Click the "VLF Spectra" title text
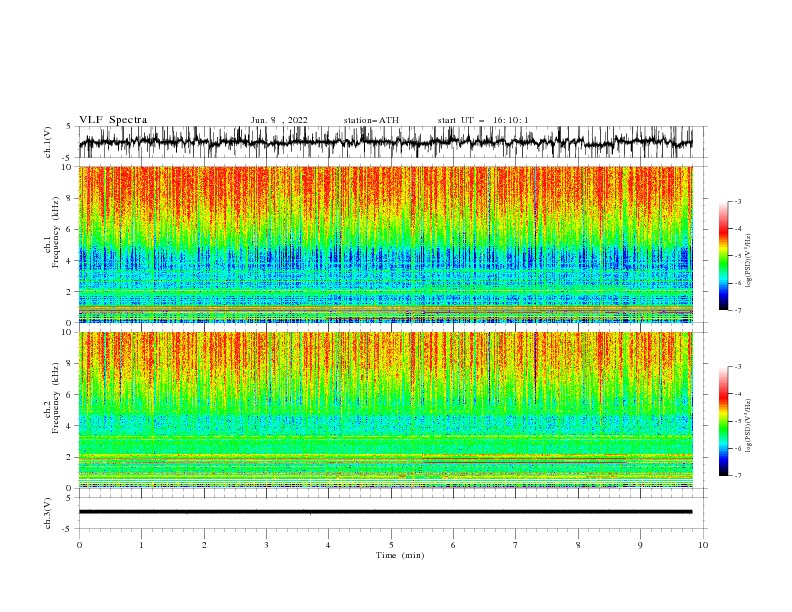This screenshot has height=612, width=792. pos(113,120)
